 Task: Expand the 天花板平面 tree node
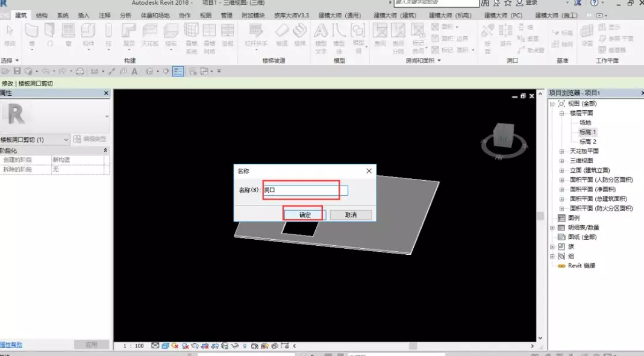click(x=562, y=151)
